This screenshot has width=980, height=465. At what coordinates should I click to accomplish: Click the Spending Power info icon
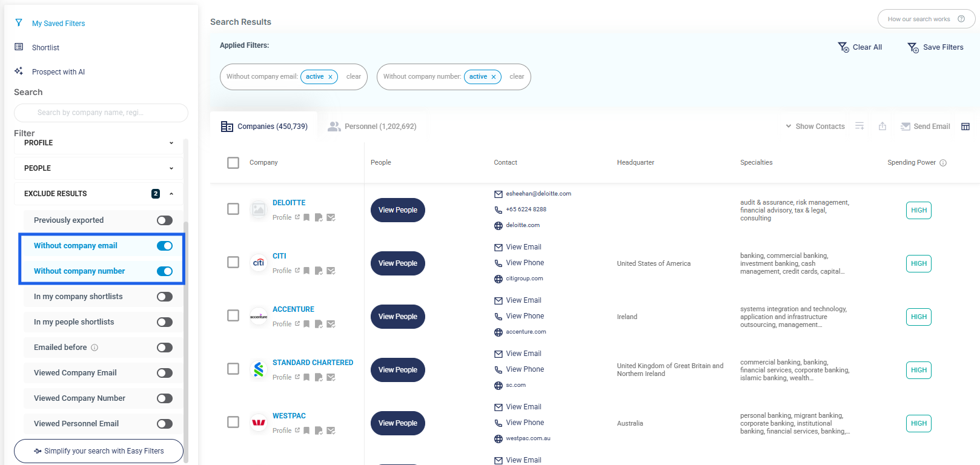[943, 163]
